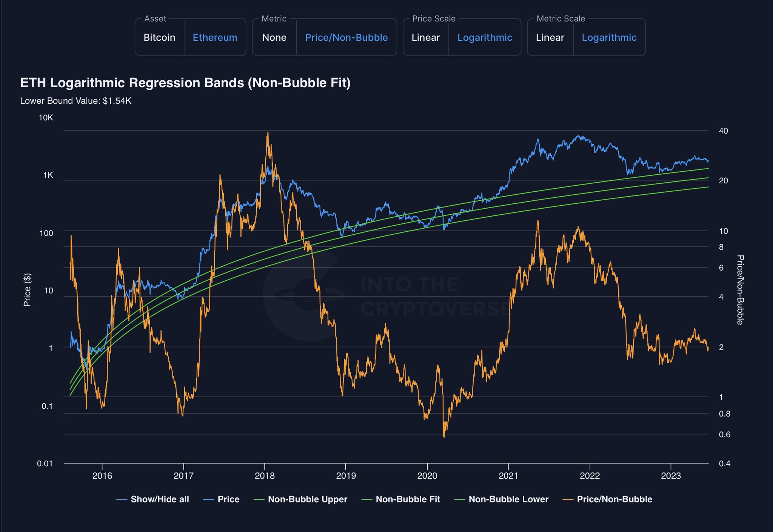
Task: Switch Metric Scale to Linear
Action: click(550, 38)
